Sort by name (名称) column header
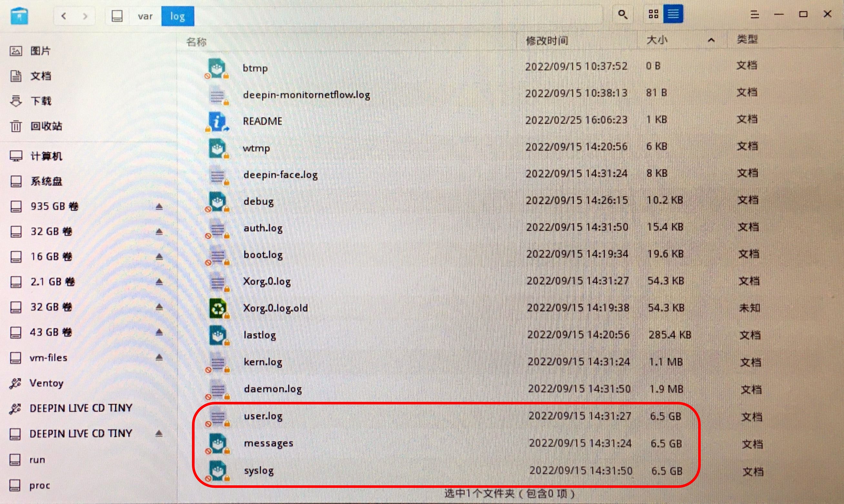Viewport: 844px width, 504px height. [196, 42]
